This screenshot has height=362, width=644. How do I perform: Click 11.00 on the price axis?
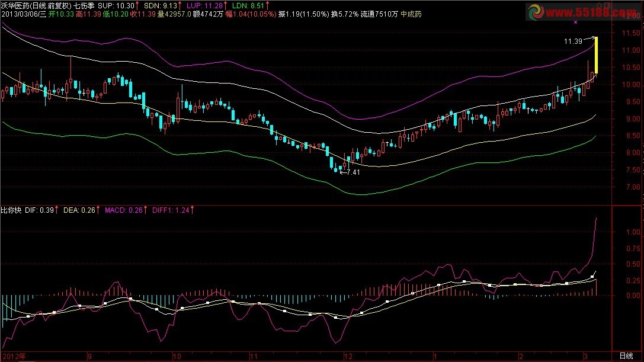coord(631,50)
